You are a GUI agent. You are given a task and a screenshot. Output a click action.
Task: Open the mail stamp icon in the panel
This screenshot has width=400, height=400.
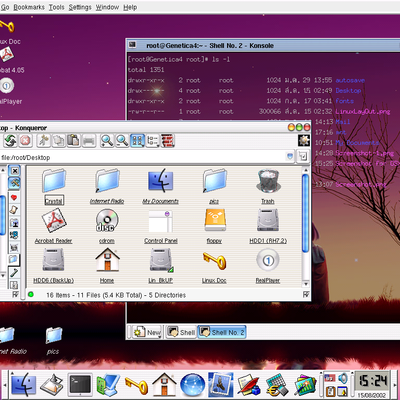click(220, 384)
